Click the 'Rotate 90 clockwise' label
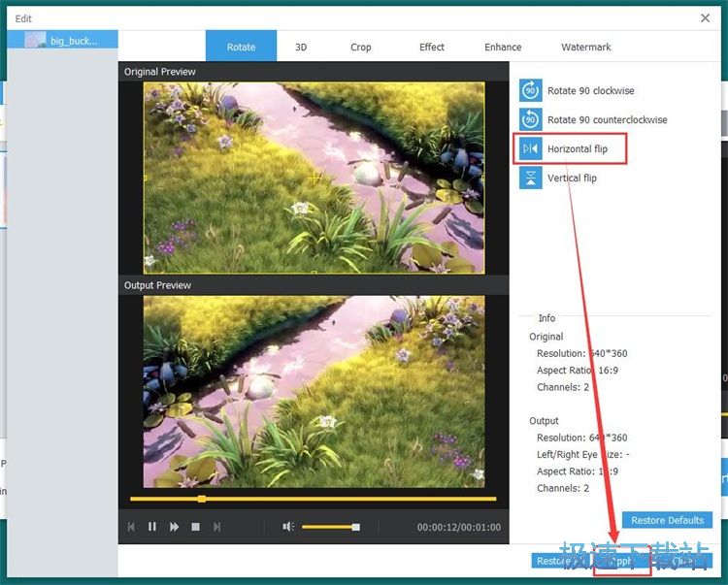 [x=590, y=90]
